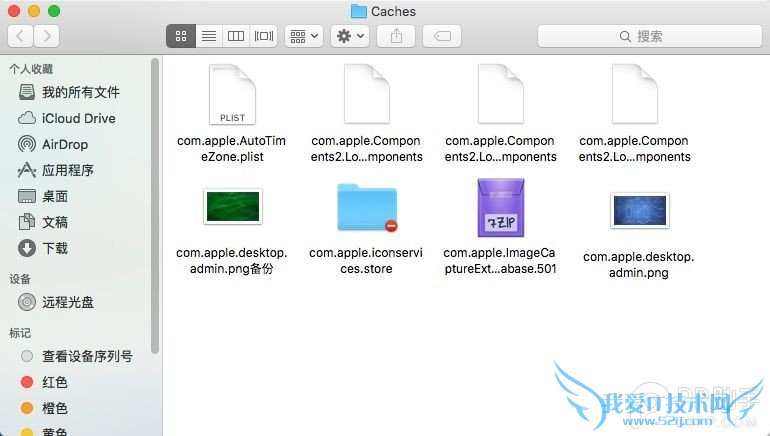Click the green zoom window button
The image size is (770, 436).
(54, 11)
